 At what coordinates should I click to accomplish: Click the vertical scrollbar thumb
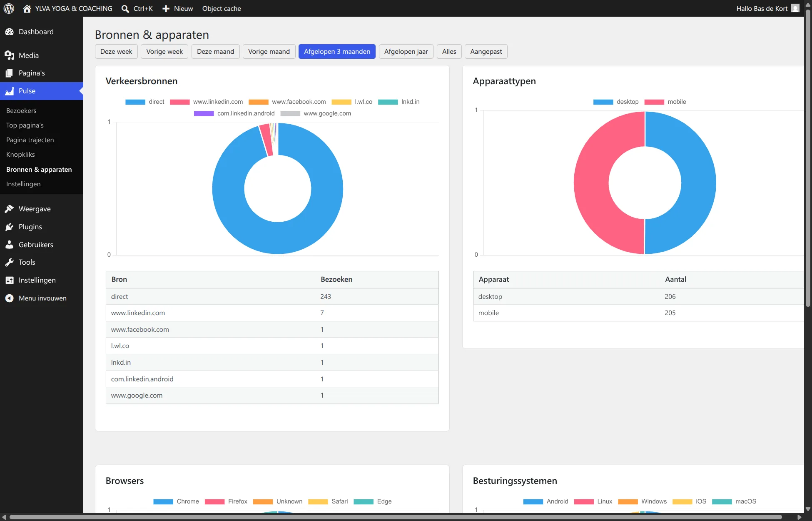(808, 158)
